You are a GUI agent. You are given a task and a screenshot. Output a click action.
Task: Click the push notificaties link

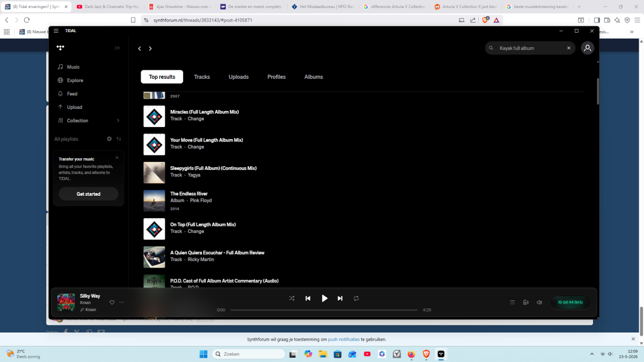(x=344, y=339)
